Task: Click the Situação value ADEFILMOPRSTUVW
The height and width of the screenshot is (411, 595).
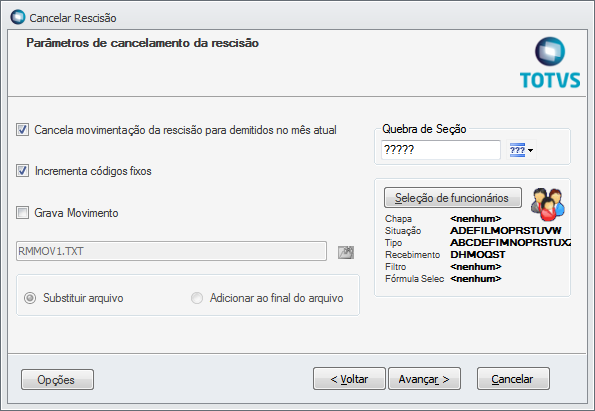Action: [x=505, y=230]
